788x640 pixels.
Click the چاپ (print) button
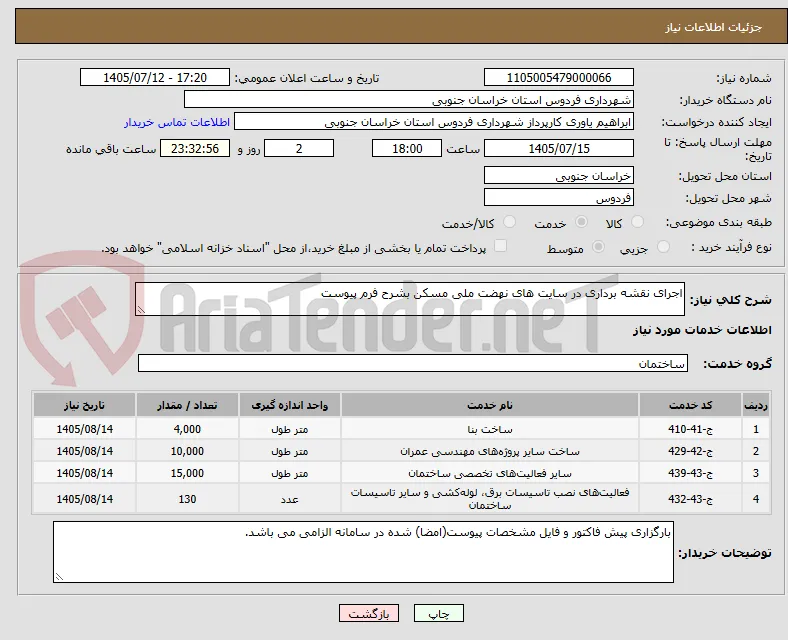[438, 613]
